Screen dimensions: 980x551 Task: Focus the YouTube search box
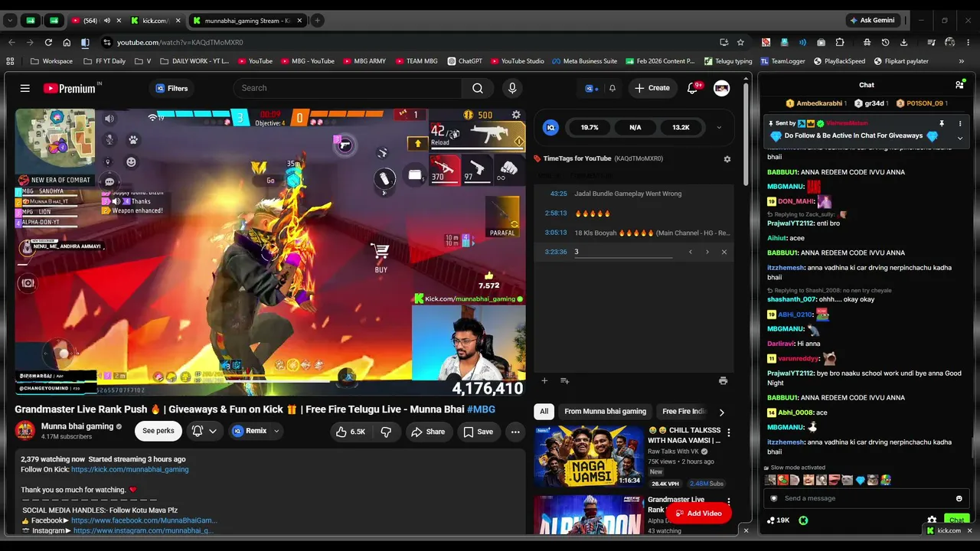[348, 88]
